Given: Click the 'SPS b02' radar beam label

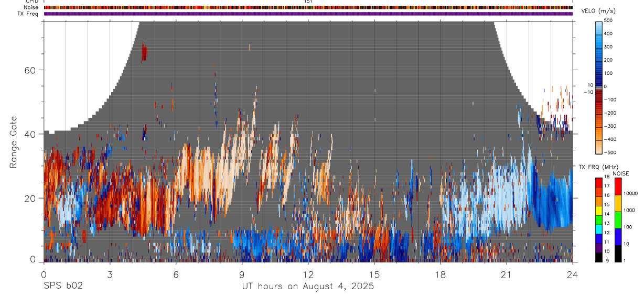Looking at the screenshot, I should (63, 287).
